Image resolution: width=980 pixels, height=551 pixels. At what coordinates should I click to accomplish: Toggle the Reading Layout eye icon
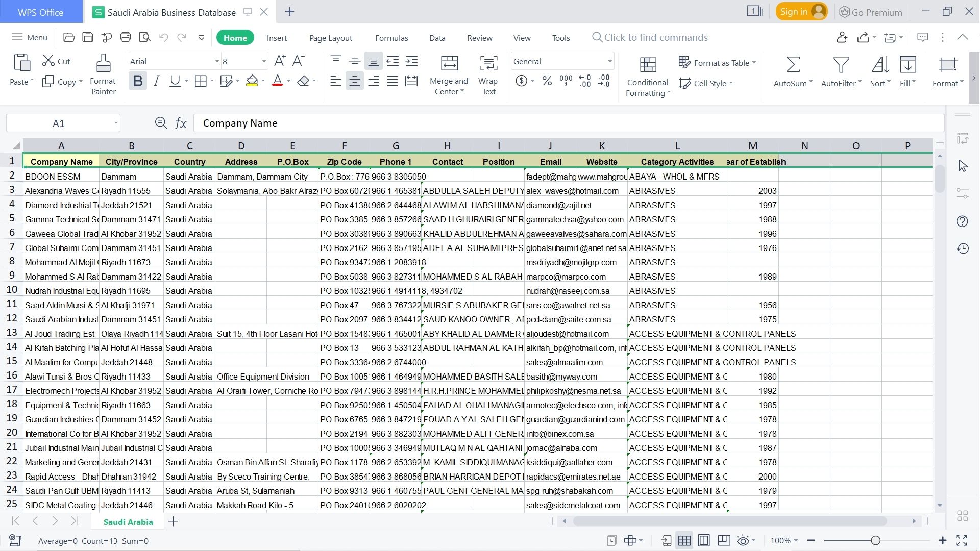tap(744, 540)
